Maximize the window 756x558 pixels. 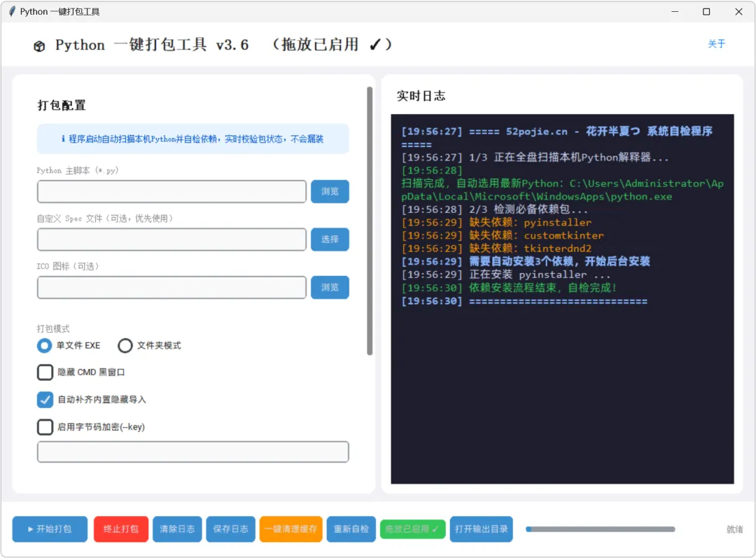click(x=706, y=12)
